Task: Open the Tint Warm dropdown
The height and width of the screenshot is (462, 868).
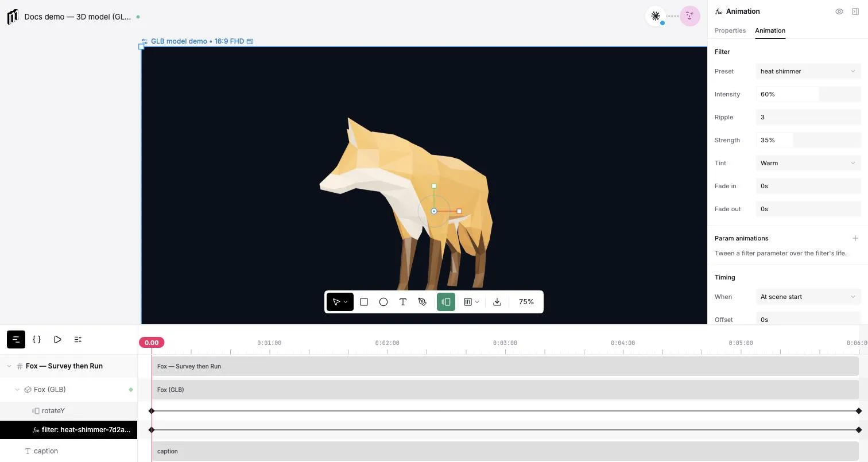Action: (x=808, y=163)
